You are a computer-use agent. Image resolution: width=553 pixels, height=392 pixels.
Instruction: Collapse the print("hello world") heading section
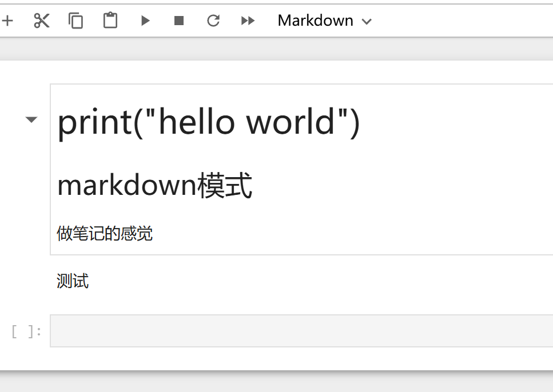click(x=31, y=120)
